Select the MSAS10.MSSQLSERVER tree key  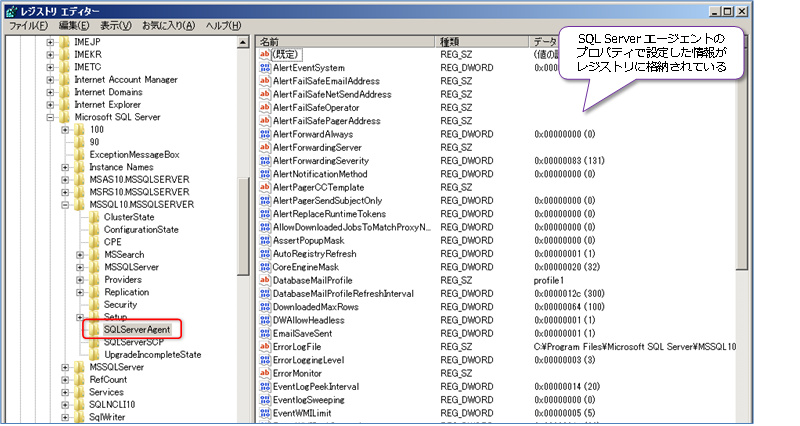tap(139, 180)
